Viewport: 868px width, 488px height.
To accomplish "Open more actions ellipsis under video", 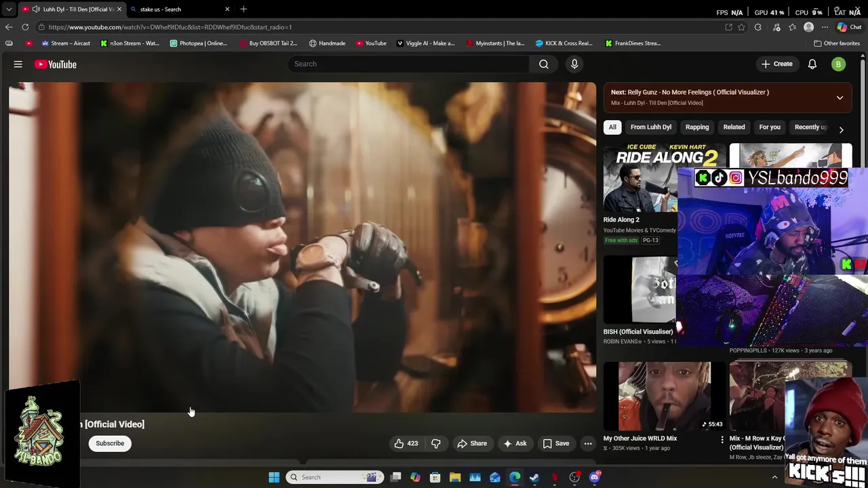I will (x=588, y=443).
